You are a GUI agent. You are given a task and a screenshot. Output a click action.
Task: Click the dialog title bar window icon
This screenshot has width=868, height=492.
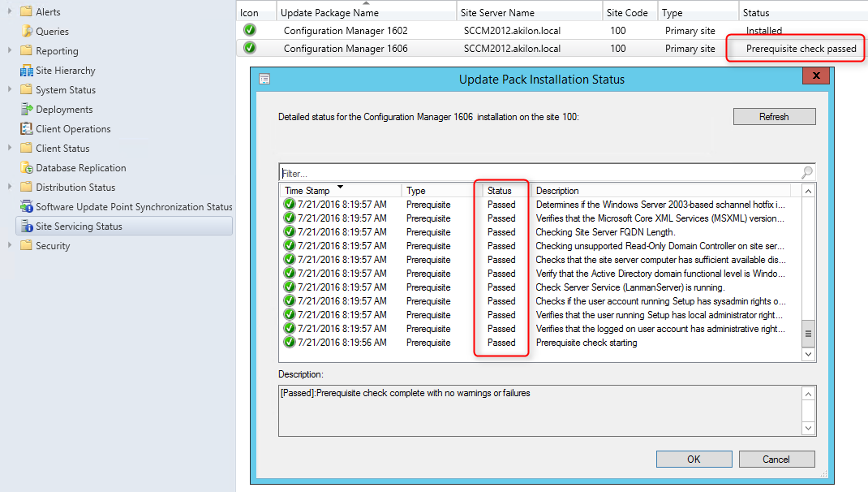coord(264,80)
